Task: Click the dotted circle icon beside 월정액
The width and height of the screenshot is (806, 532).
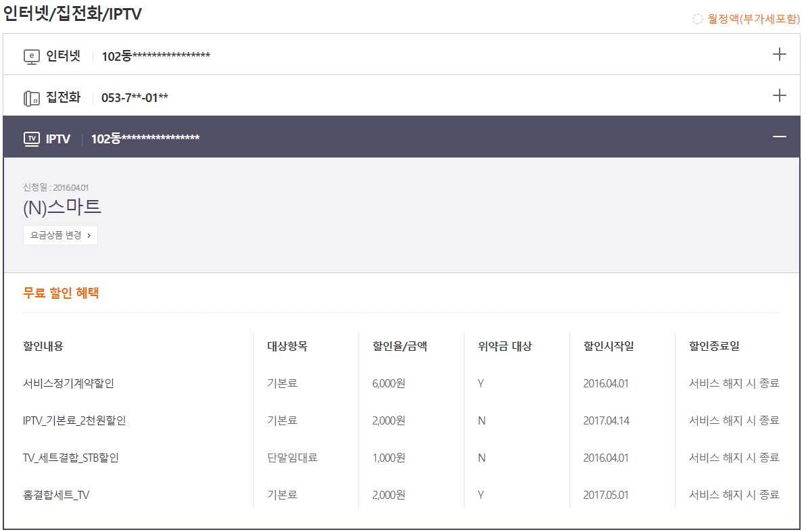Action: pos(698,20)
